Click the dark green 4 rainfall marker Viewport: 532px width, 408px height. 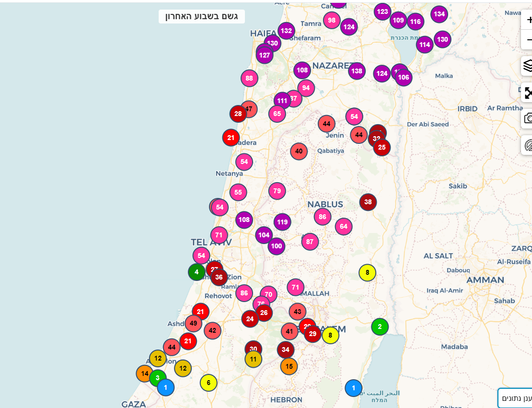point(197,272)
